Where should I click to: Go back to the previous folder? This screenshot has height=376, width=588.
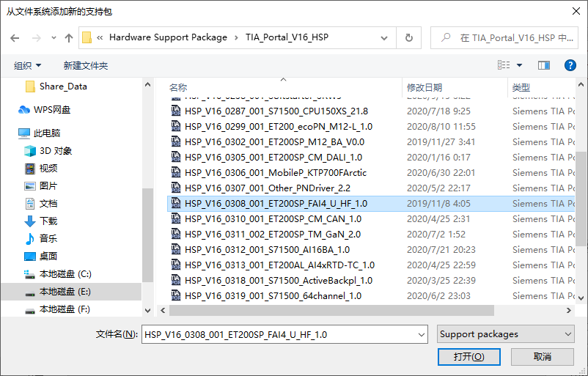coord(15,38)
